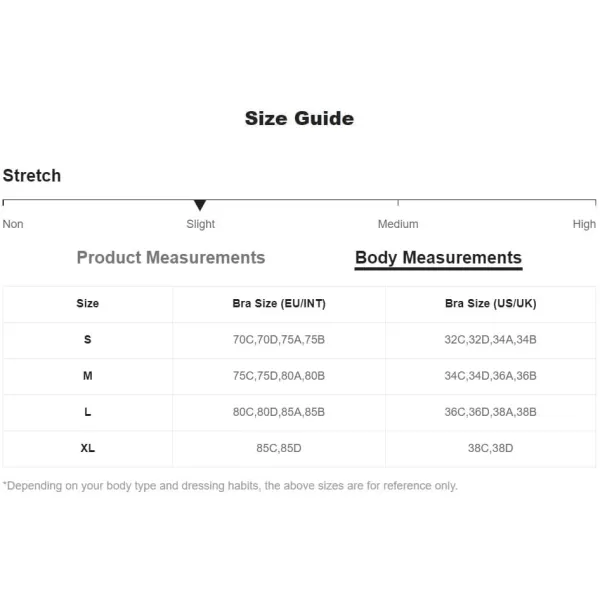
Task: Click the 34C,34D,36A,36B cell
Action: point(491,376)
